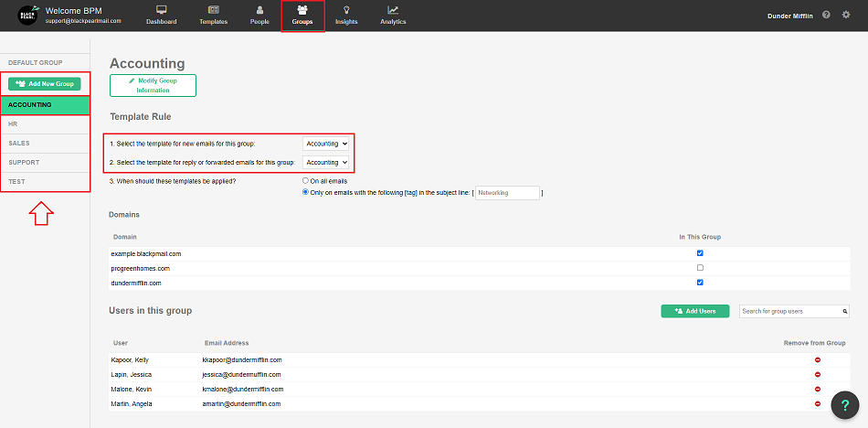This screenshot has height=428, width=868.
Task: Open the floating help bubble
Action: [846, 406]
